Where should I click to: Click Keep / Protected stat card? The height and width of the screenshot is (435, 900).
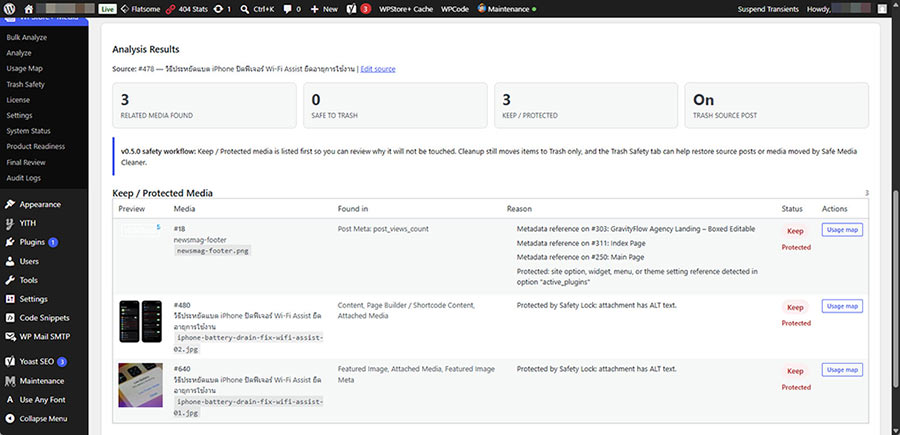coord(585,106)
